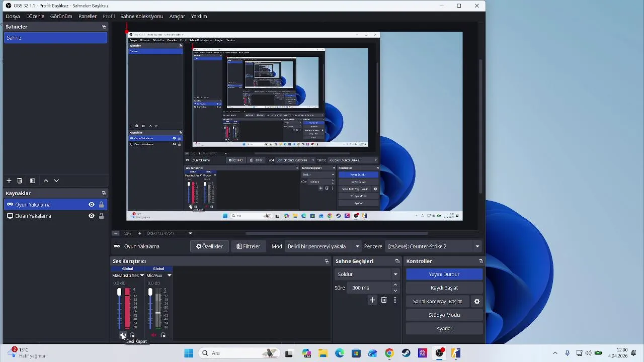Increase Süre transition duration stepper
Viewport: 644px width, 362px height.
395,285
